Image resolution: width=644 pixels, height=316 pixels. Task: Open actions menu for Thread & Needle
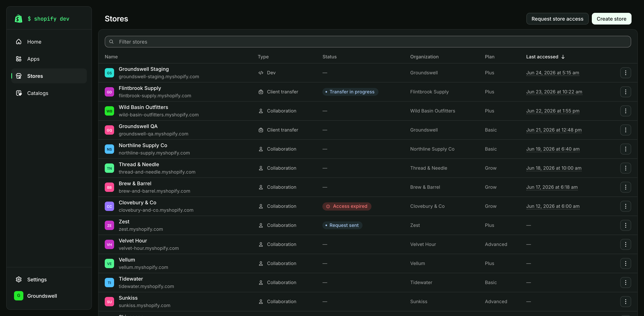click(626, 168)
